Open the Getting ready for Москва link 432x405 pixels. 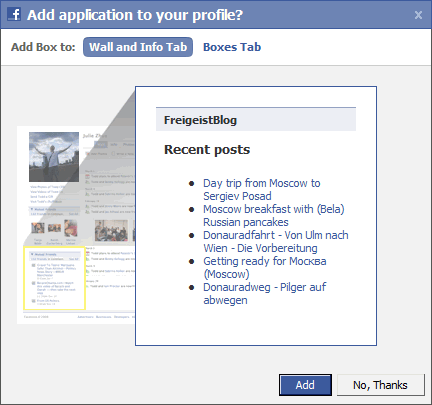click(265, 267)
